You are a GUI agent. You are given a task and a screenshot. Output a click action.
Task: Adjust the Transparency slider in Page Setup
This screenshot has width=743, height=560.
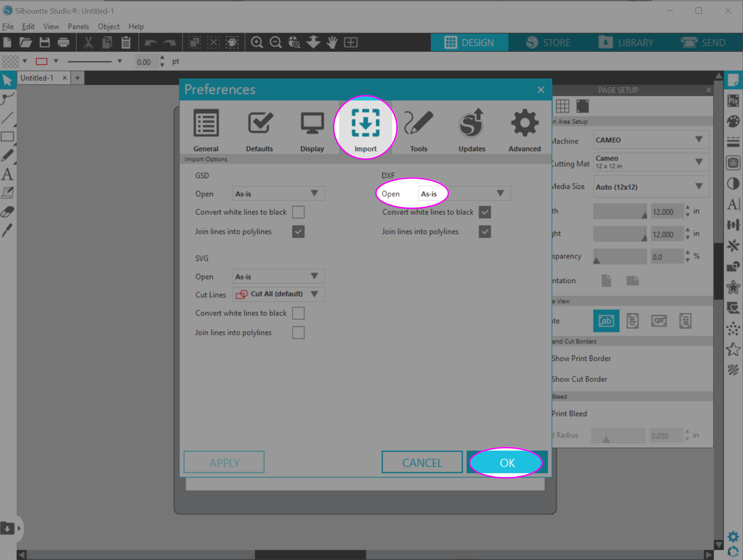620,257
